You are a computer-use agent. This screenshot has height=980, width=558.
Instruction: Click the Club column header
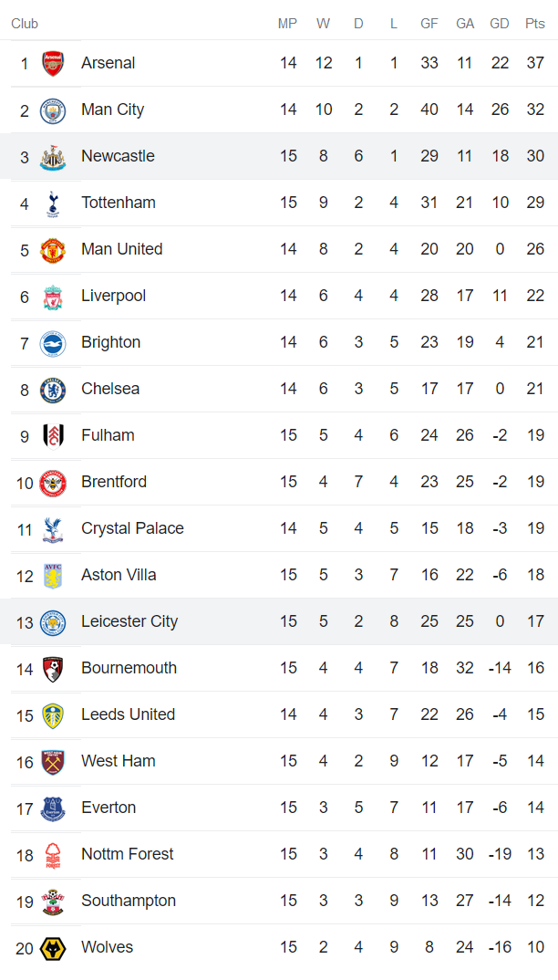pyautogui.click(x=25, y=24)
